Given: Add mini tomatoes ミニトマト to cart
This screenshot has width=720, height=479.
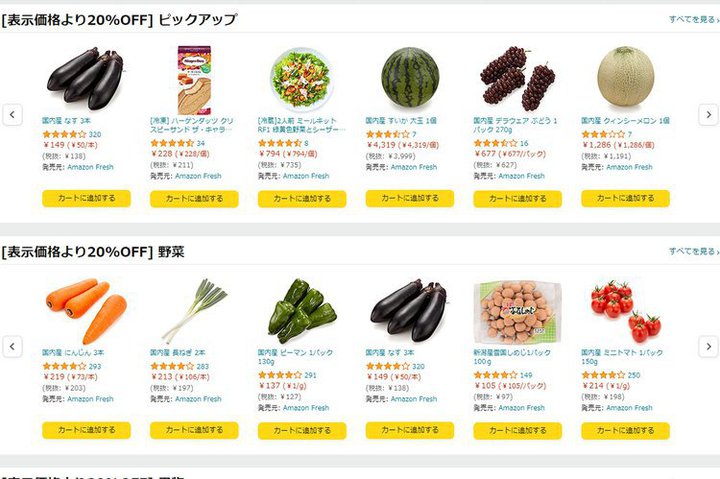Looking at the screenshot, I should 625,430.
